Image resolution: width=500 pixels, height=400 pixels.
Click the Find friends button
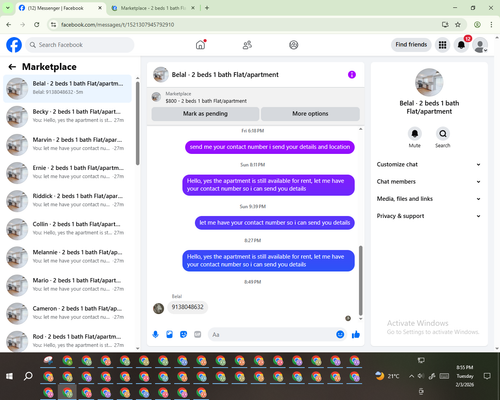pyautogui.click(x=411, y=45)
